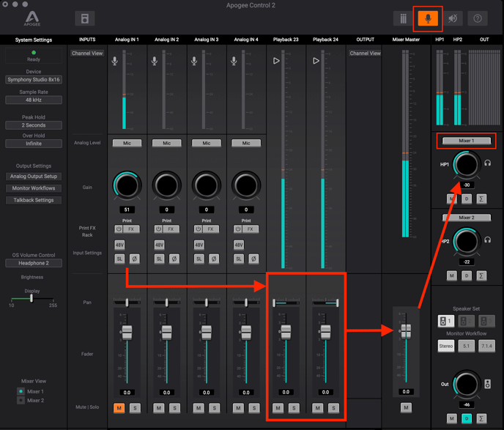504x430 pixels.
Task: Open FX rack on Analog IN 1
Action: click(x=131, y=229)
